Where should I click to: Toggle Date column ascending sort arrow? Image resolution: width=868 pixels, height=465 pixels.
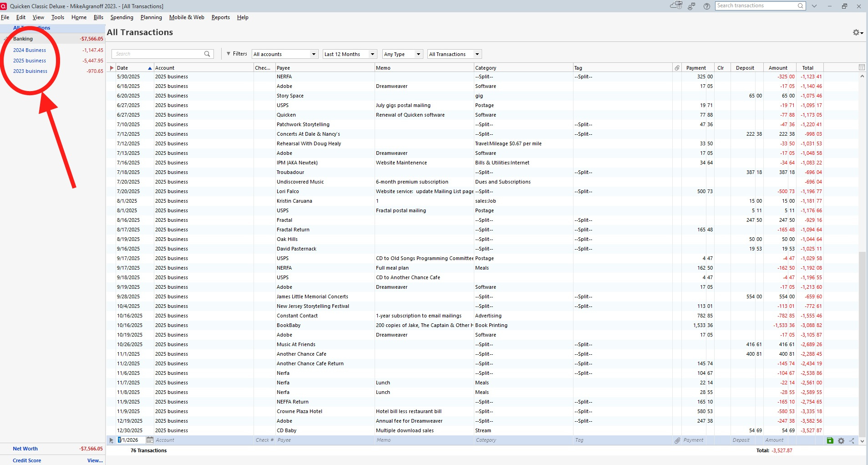(150, 68)
